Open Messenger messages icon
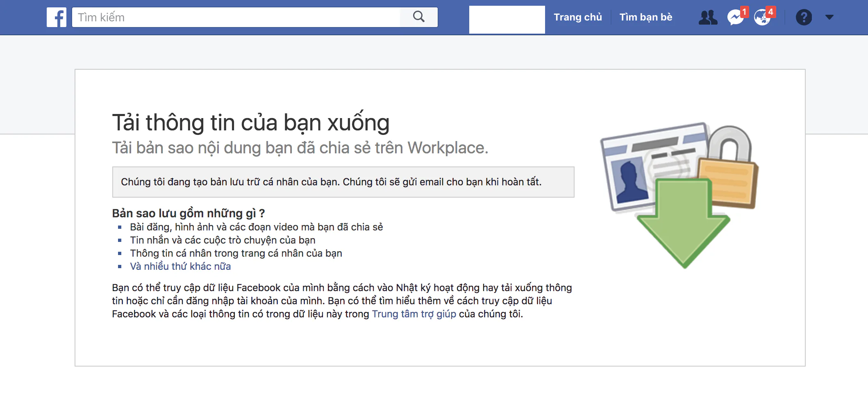Image resolution: width=868 pixels, height=401 pixels. [x=736, y=17]
